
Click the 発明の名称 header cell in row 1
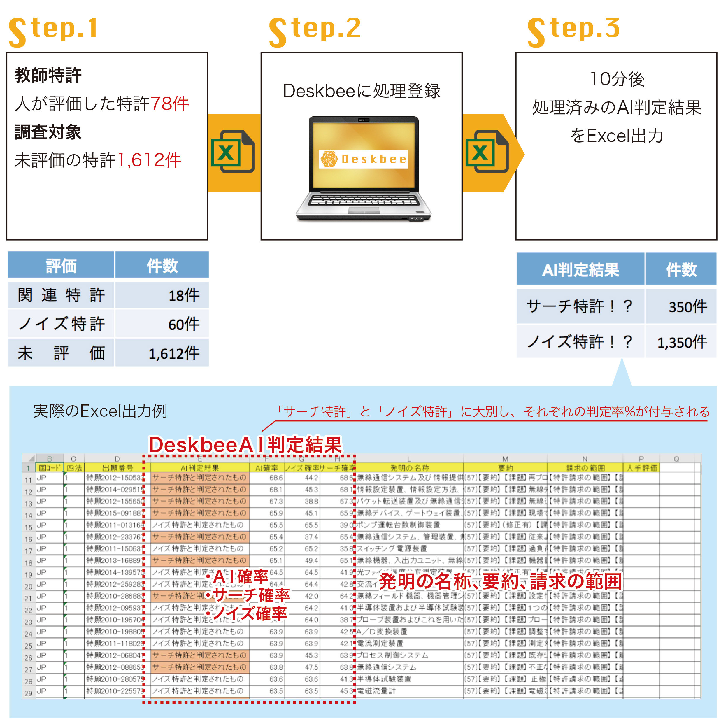point(410,468)
